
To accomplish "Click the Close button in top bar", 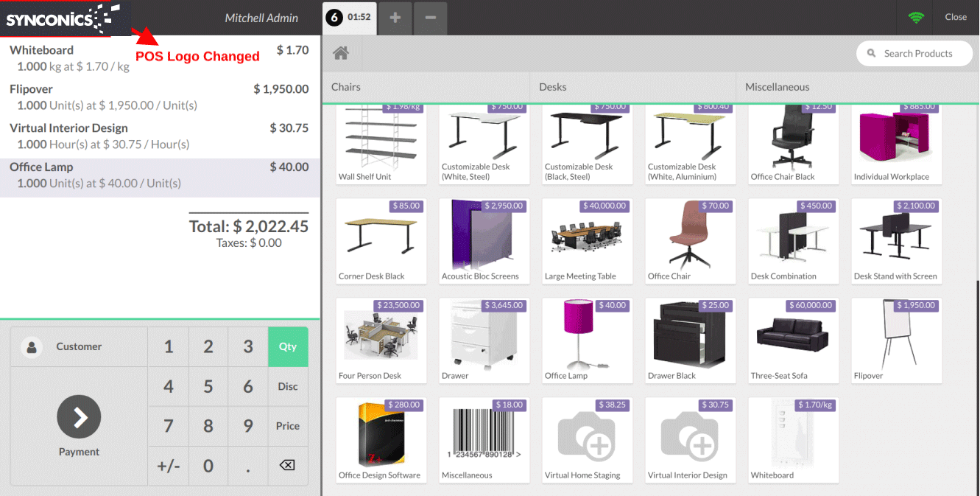I will click(x=956, y=17).
